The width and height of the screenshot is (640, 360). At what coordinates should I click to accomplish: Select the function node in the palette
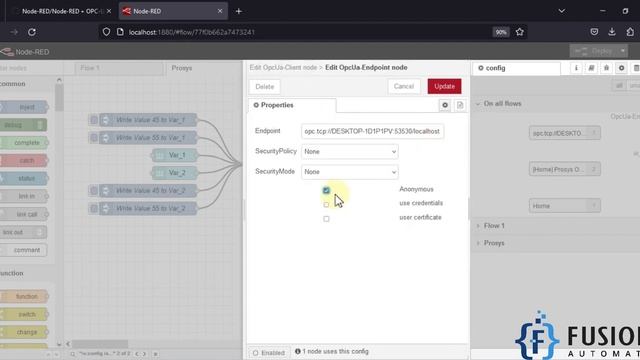pos(24,296)
